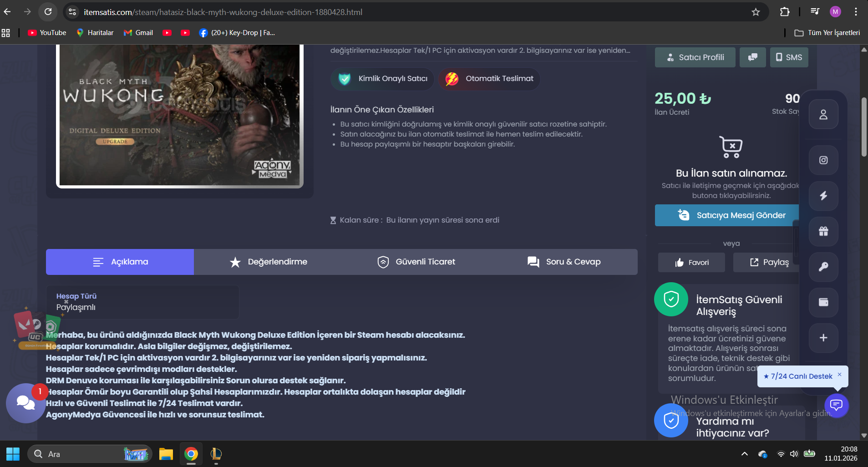The image size is (868, 467).
Task: Reload the current itemsatis page
Action: point(48,12)
